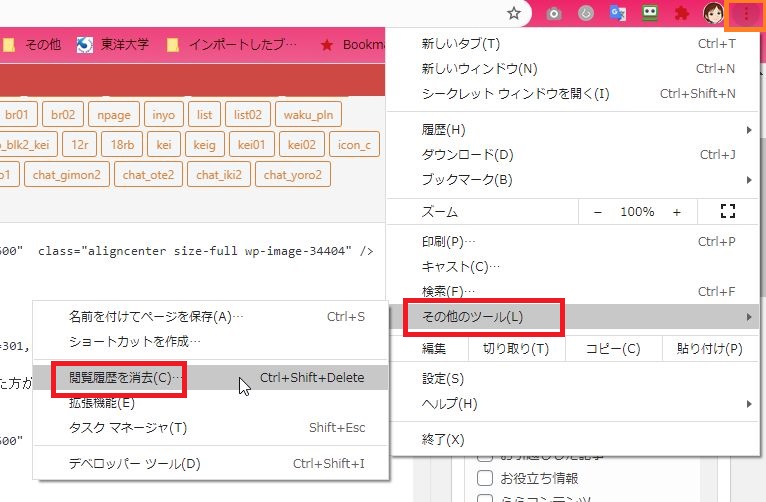
Task: Click 切り取り(T) in the edit row
Action: (516, 349)
